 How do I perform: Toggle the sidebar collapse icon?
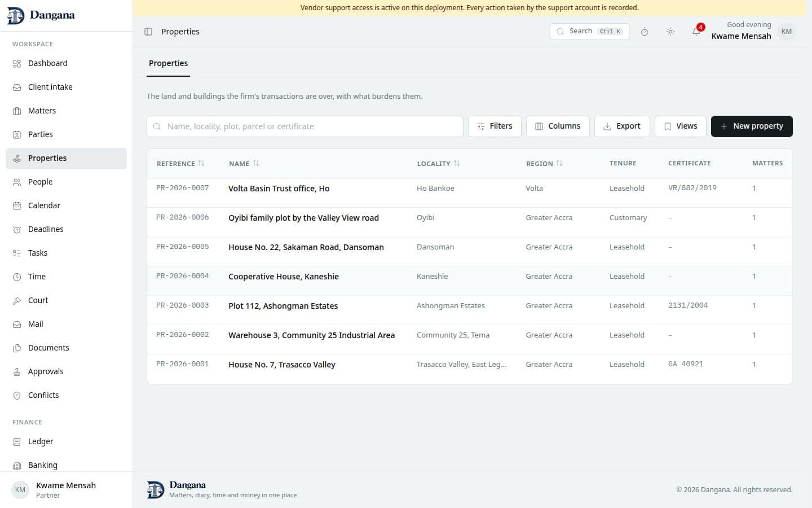coord(148,32)
